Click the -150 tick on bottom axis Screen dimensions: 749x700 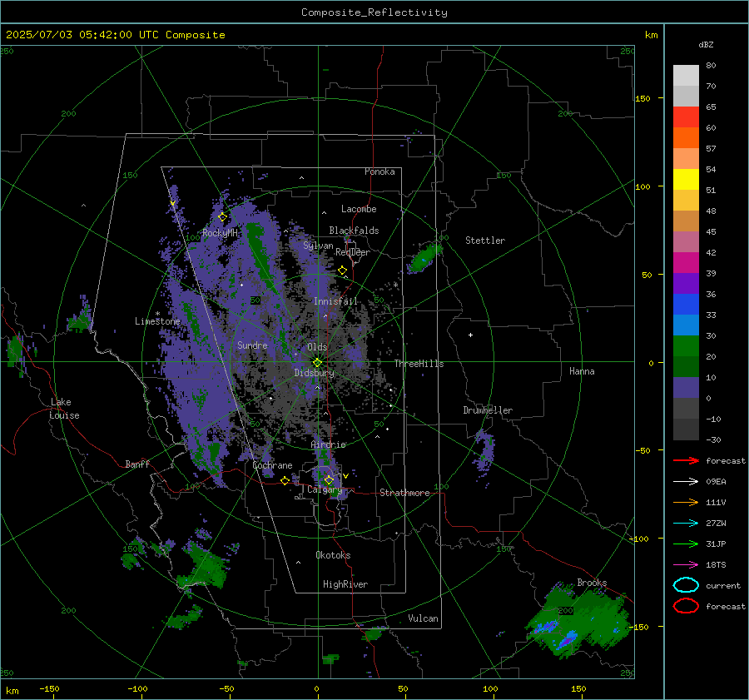pyautogui.click(x=49, y=688)
